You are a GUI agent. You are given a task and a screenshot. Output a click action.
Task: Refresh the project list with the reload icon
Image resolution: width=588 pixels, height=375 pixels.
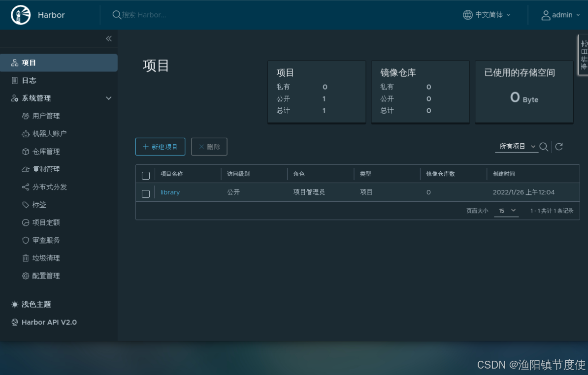559,146
